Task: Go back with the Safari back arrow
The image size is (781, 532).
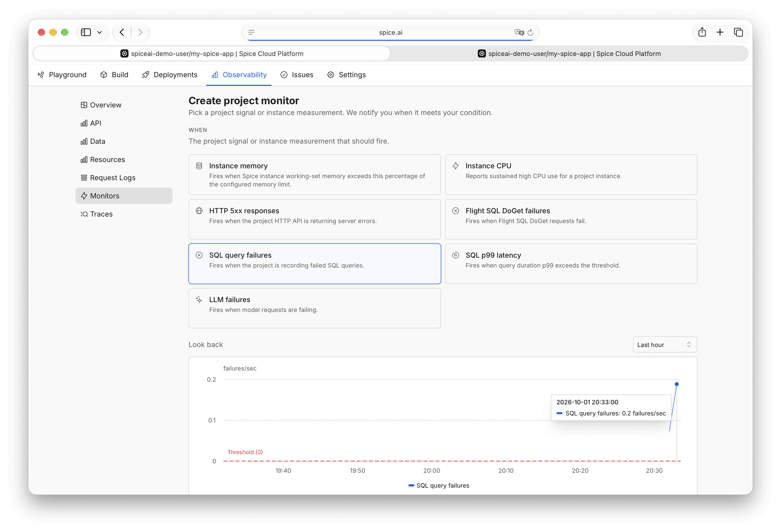Action: tap(122, 32)
